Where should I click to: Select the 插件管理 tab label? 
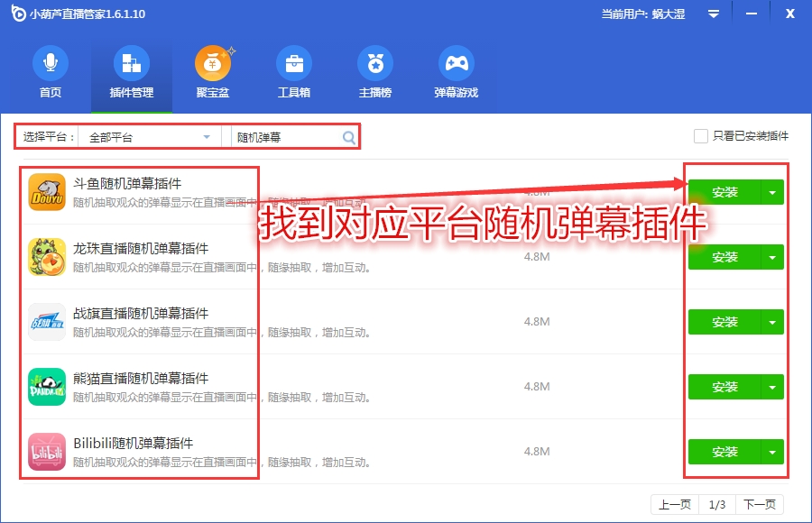132,93
